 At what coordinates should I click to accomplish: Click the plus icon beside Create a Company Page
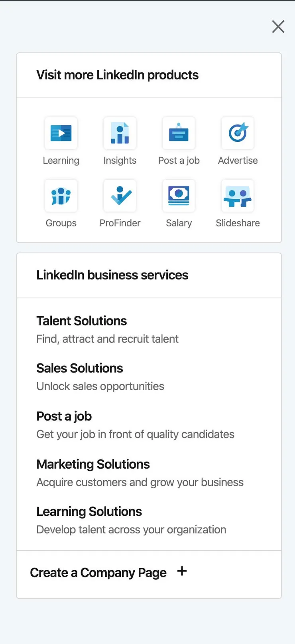pyautogui.click(x=182, y=571)
